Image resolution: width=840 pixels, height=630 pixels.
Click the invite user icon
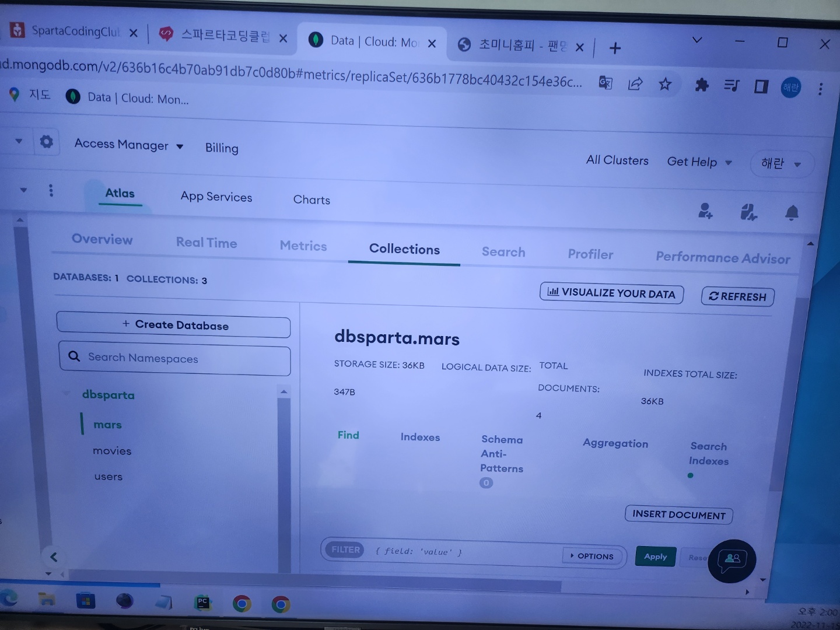coord(705,211)
